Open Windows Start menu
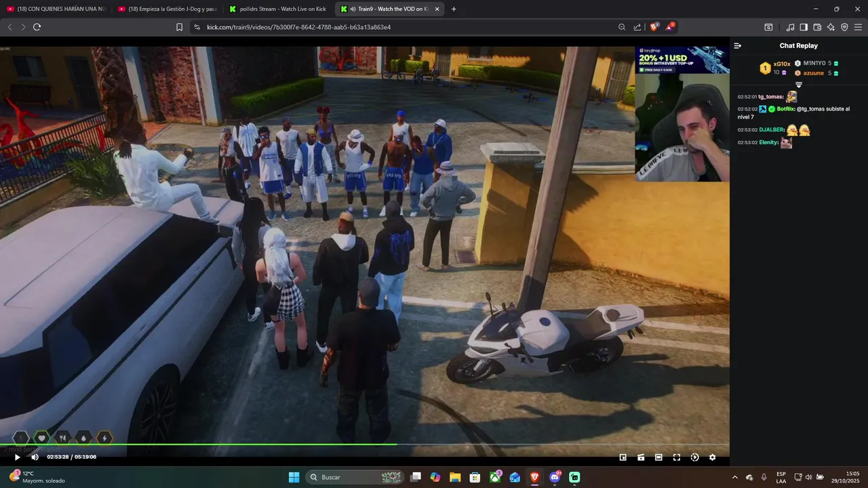The height and width of the screenshot is (488, 868). (x=294, y=477)
